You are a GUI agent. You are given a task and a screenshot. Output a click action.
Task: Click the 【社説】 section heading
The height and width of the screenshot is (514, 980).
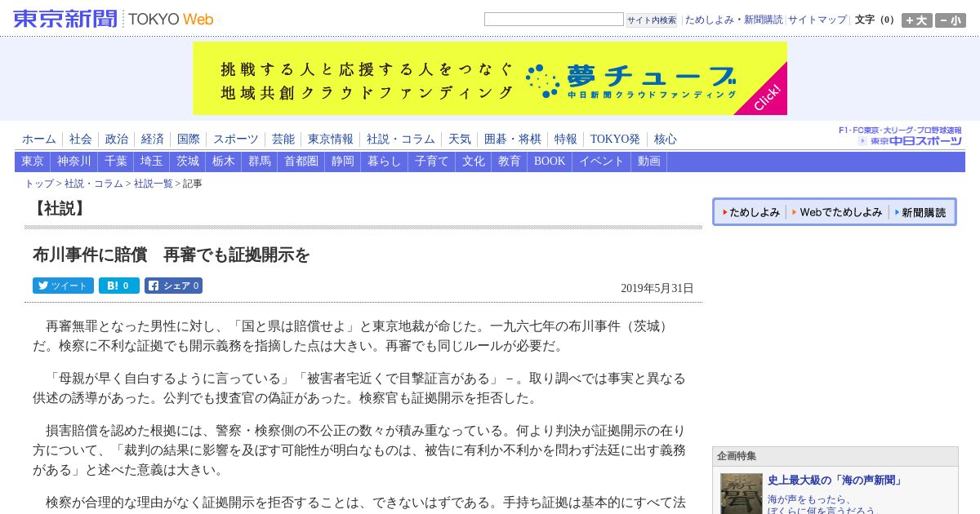coord(60,209)
